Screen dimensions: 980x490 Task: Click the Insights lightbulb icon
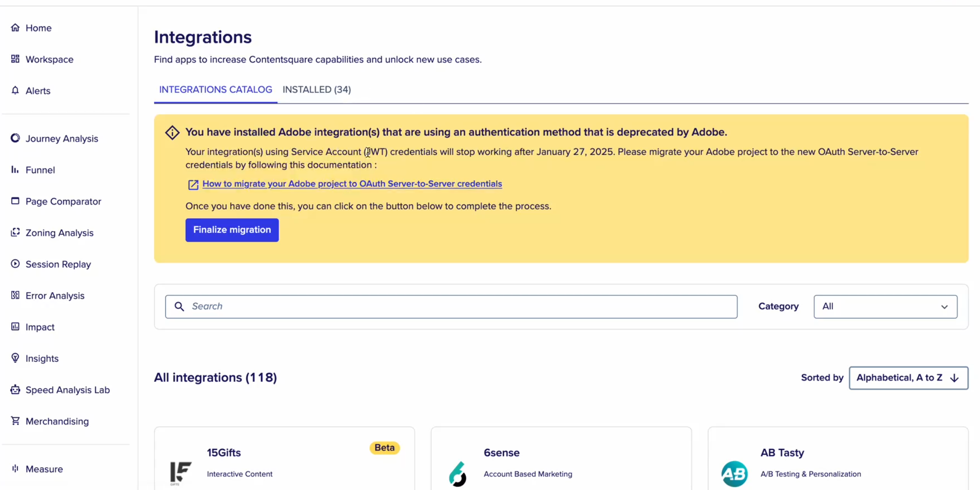[15, 358]
